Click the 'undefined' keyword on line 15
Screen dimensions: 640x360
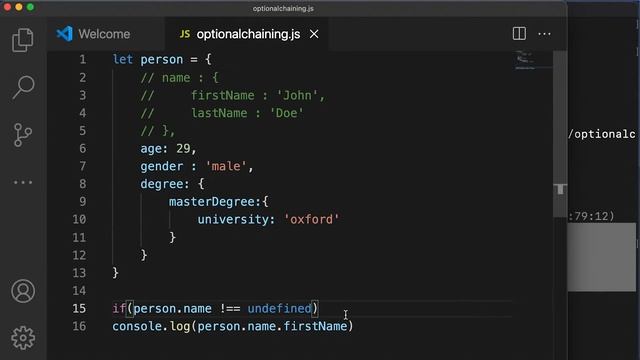(x=280, y=309)
